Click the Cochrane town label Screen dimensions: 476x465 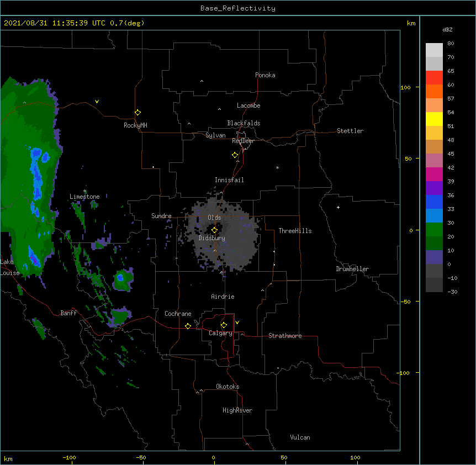(178, 314)
